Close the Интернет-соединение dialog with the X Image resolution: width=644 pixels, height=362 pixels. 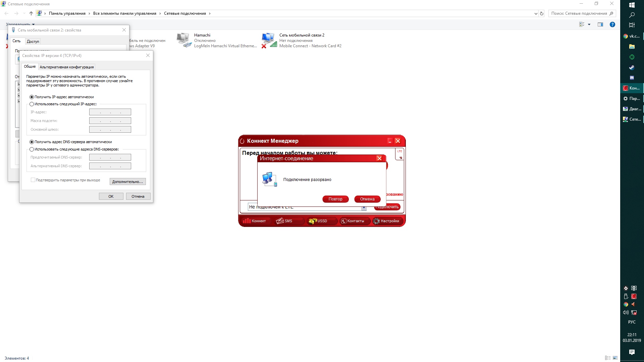point(379,159)
